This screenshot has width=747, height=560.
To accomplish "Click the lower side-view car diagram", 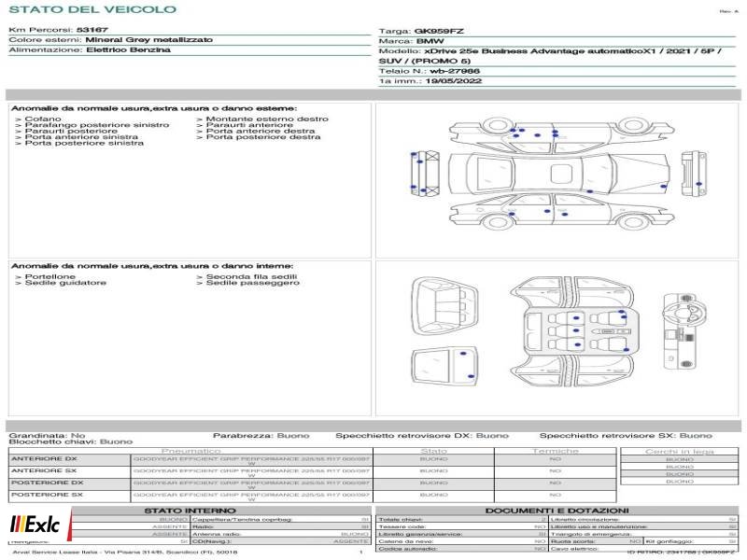I will click(561, 212).
